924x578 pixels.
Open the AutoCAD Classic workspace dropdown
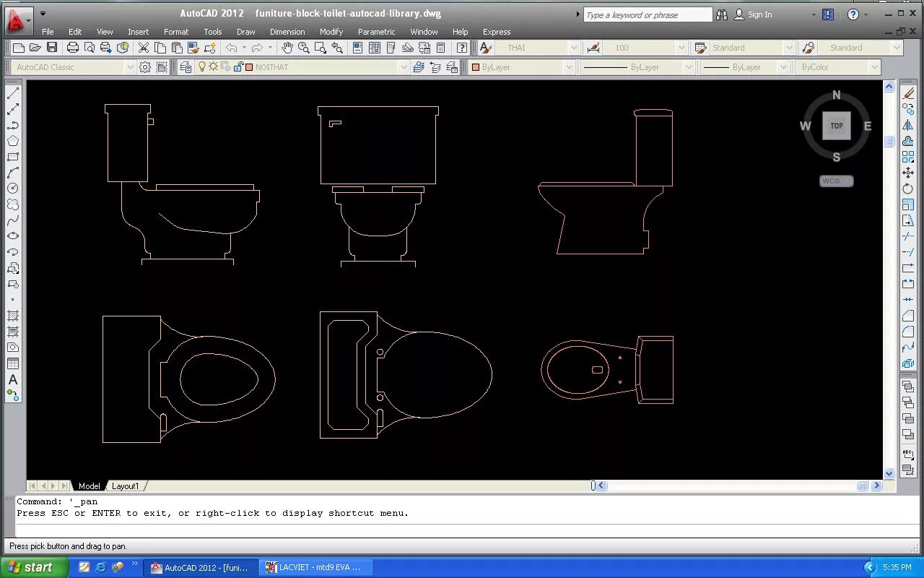(x=130, y=67)
